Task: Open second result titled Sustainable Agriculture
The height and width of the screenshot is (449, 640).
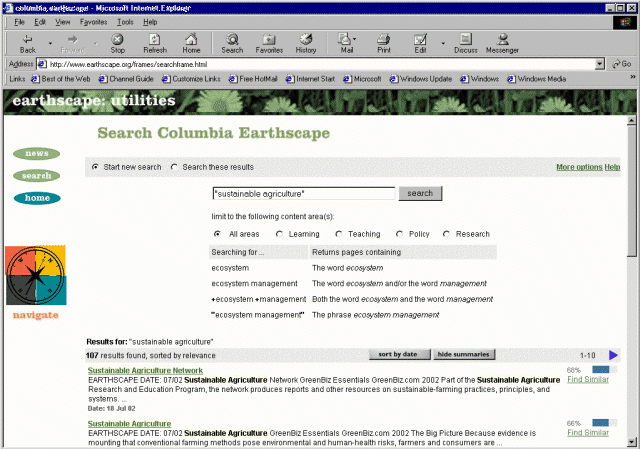Action: 129,424
